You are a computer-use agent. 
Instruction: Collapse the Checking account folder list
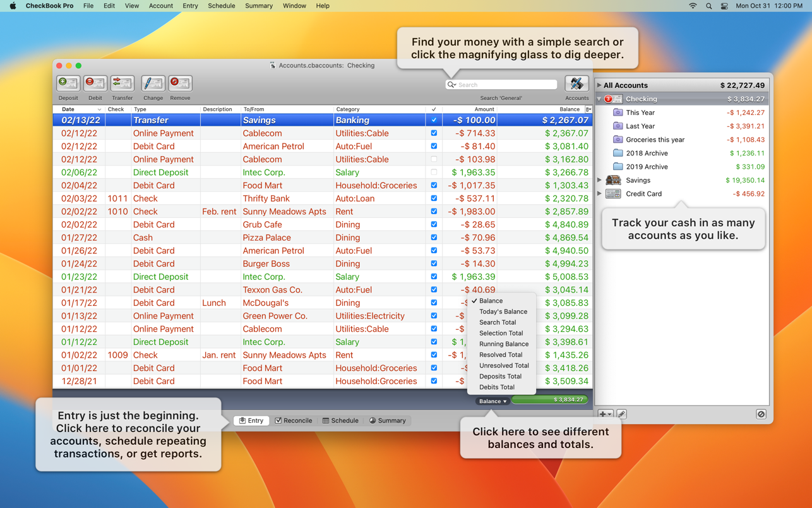(599, 99)
